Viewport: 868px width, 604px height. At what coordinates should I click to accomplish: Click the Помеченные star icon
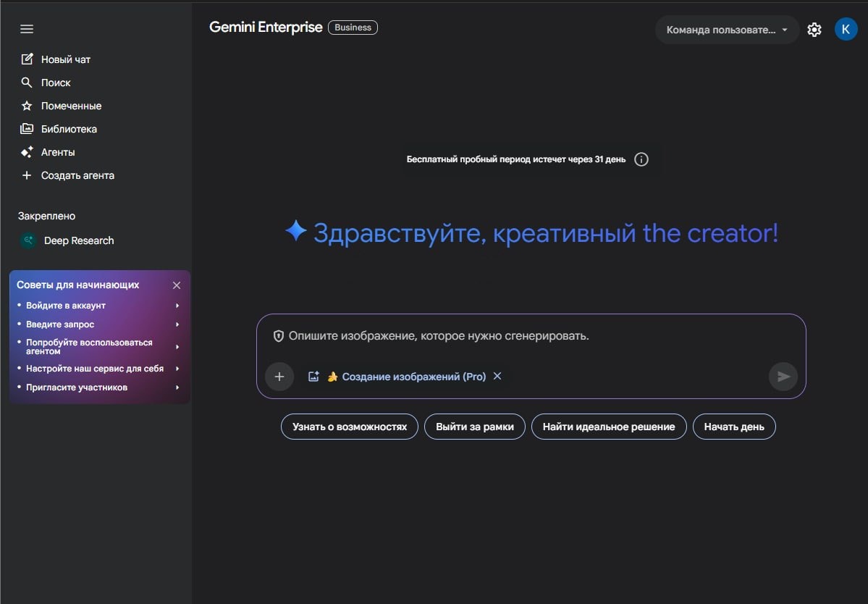[27, 106]
